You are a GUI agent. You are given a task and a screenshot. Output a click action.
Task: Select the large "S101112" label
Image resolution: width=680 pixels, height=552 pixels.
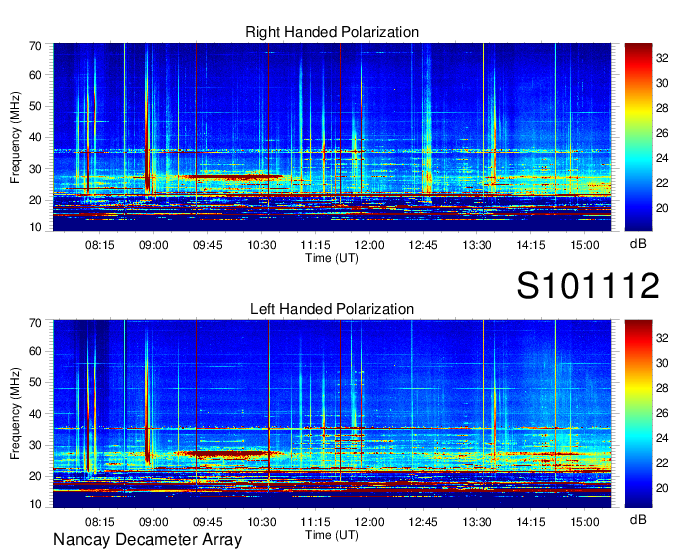pyautogui.click(x=588, y=285)
